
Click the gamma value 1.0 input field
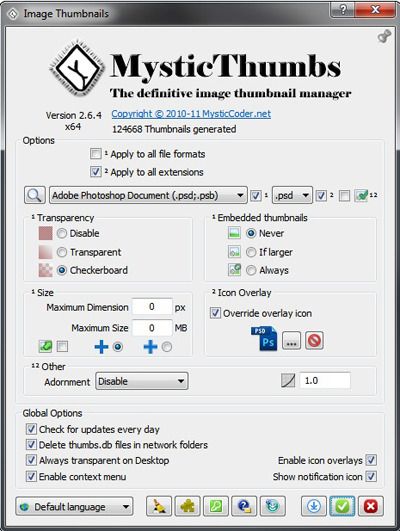(325, 381)
